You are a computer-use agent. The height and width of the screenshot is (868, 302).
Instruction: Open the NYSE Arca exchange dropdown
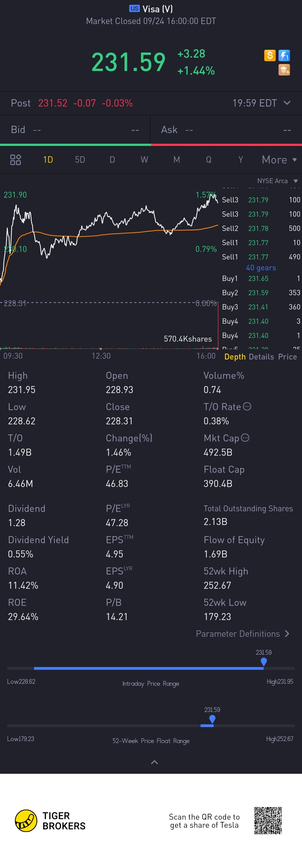(x=277, y=181)
